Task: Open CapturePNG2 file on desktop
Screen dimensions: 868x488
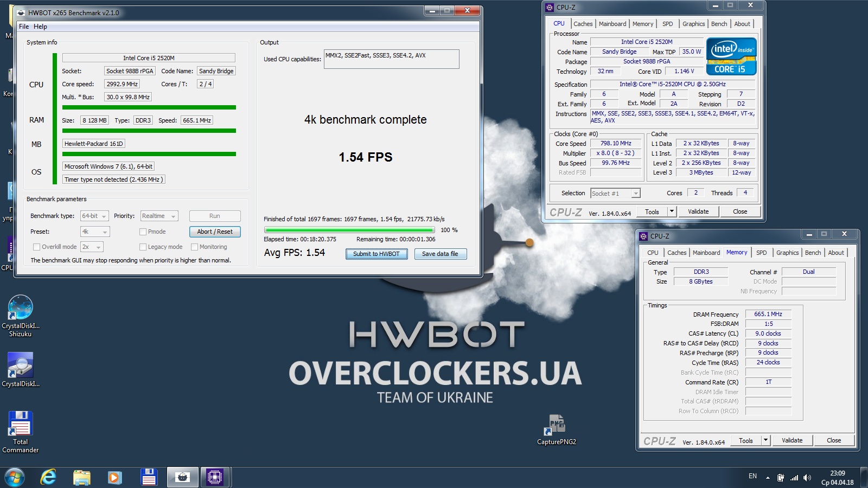Action: 557,429
